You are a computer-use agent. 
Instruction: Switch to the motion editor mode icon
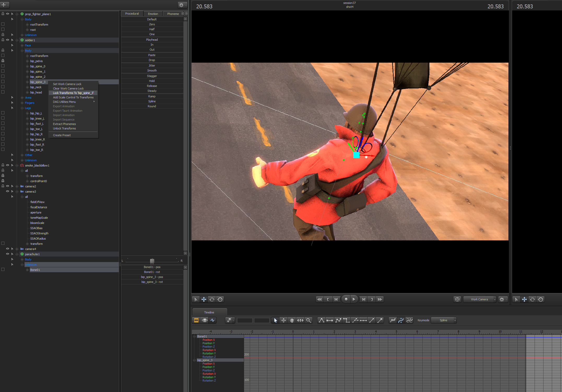(x=205, y=320)
